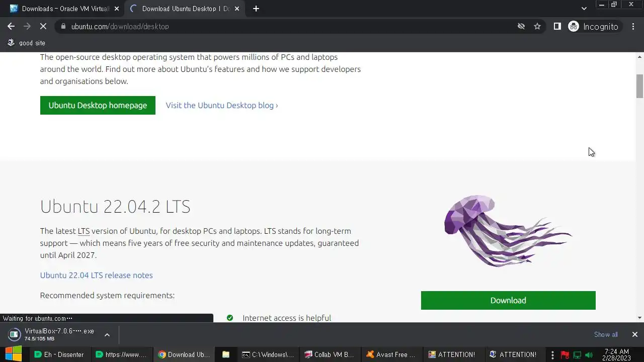The height and width of the screenshot is (362, 644).
Task: Show hidden system tray icons
Action: (552, 354)
